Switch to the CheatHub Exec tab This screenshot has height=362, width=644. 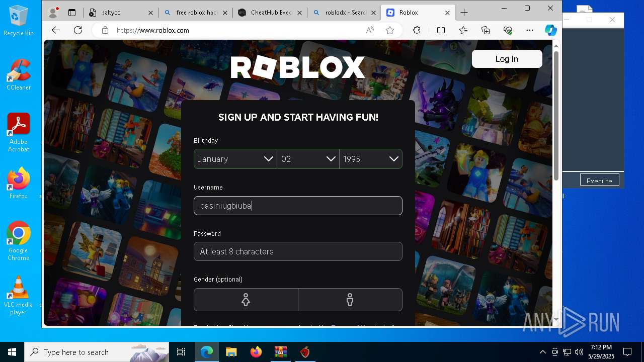coord(270,13)
